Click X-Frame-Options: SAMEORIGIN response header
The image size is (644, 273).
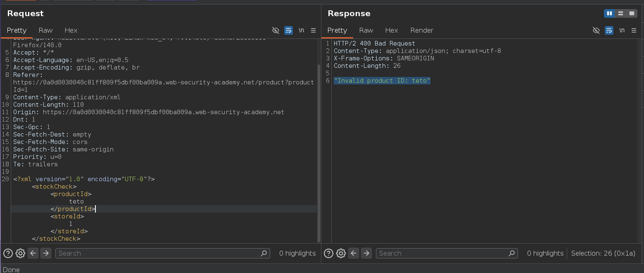pyautogui.click(x=384, y=58)
